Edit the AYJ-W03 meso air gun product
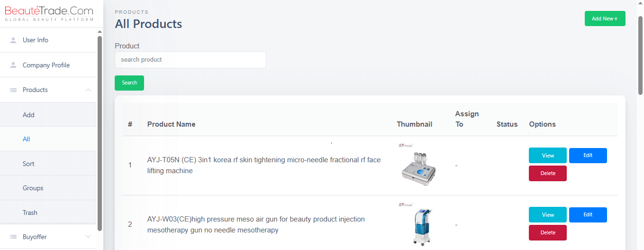644x250 pixels. click(x=588, y=215)
